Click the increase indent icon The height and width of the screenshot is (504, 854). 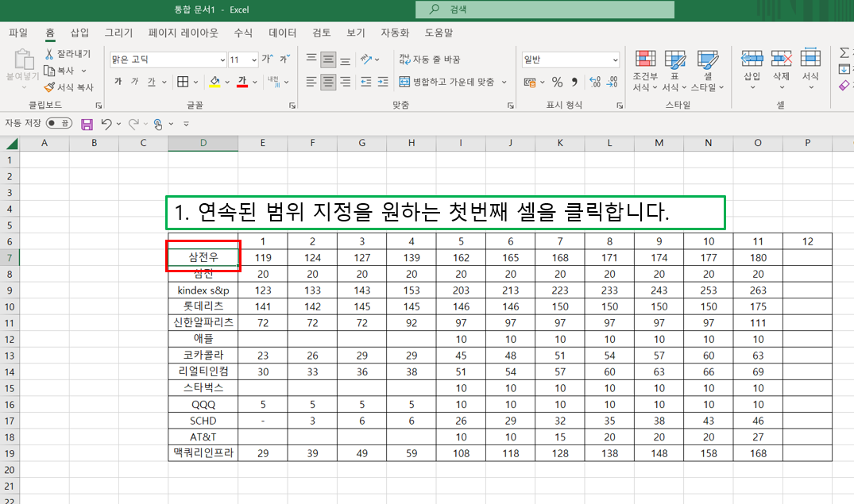[x=383, y=82]
